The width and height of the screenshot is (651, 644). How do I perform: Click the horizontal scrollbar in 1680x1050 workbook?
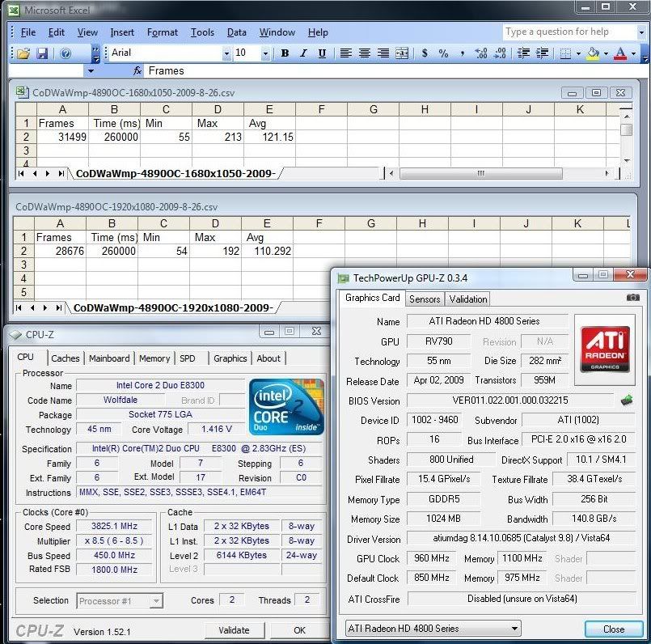481,174
